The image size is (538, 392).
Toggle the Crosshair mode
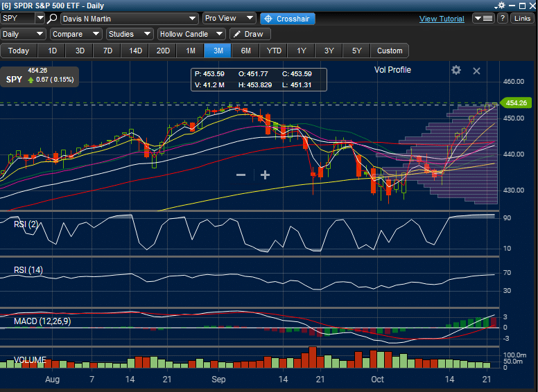click(x=288, y=19)
